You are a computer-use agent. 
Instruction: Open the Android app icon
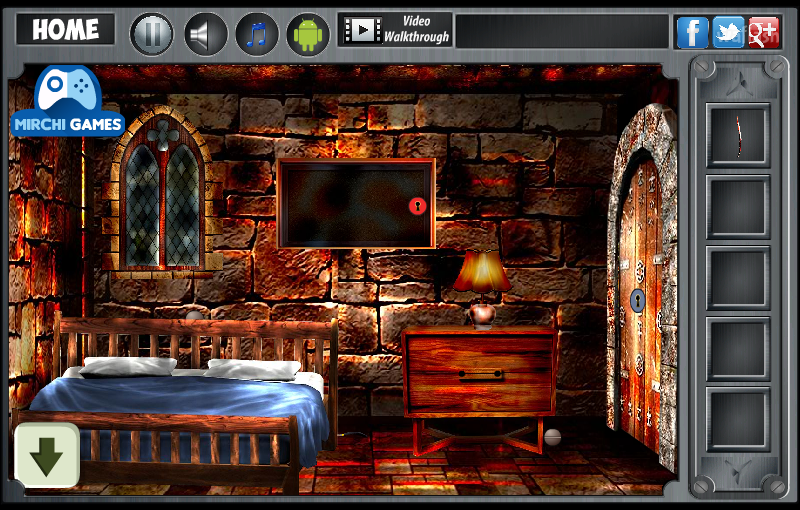coord(308,34)
